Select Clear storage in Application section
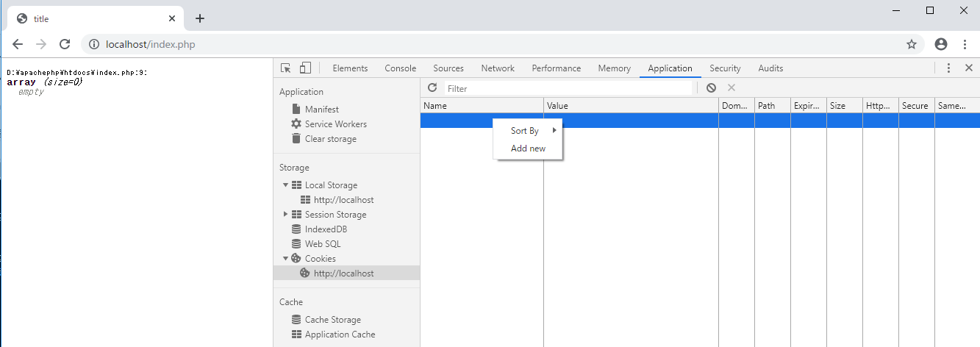This screenshot has height=347, width=980. [x=330, y=139]
